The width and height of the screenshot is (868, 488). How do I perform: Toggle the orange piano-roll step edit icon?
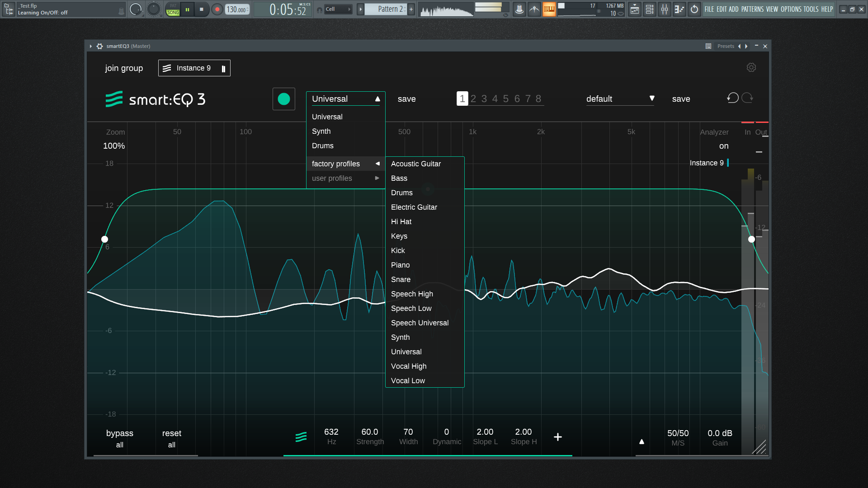coord(549,9)
